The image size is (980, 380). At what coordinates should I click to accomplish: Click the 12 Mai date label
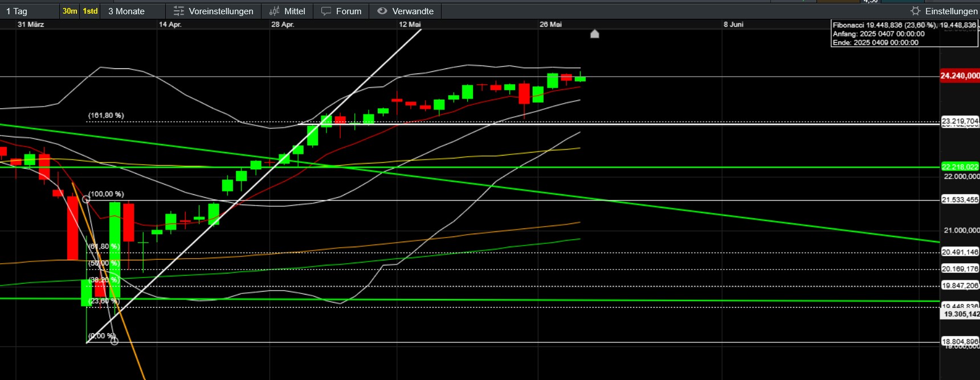[410, 24]
